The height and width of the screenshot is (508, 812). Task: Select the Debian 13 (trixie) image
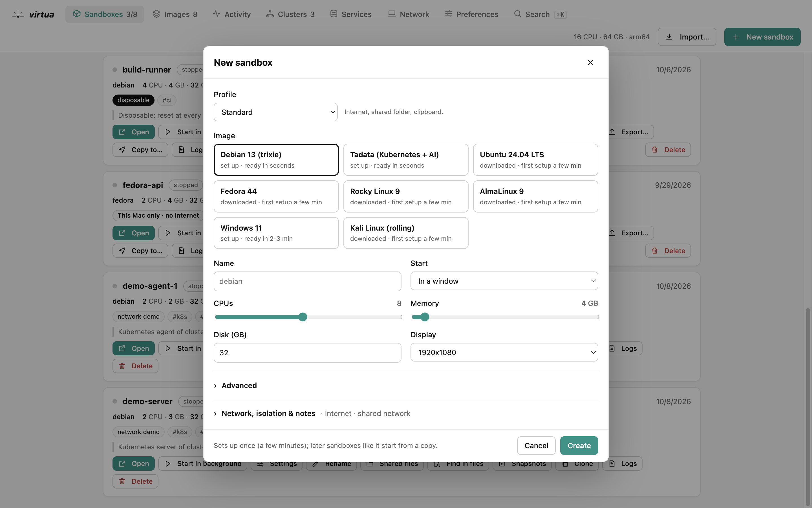click(276, 159)
